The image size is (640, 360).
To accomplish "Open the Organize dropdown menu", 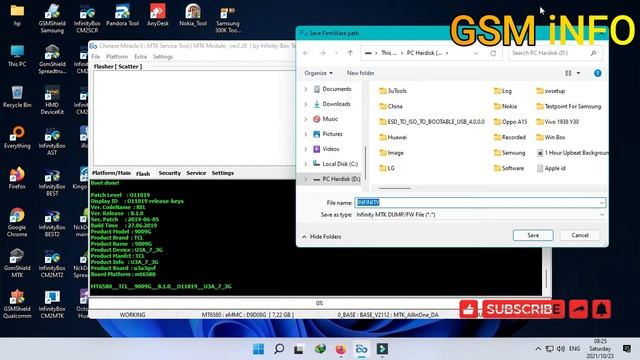I will pos(318,73).
